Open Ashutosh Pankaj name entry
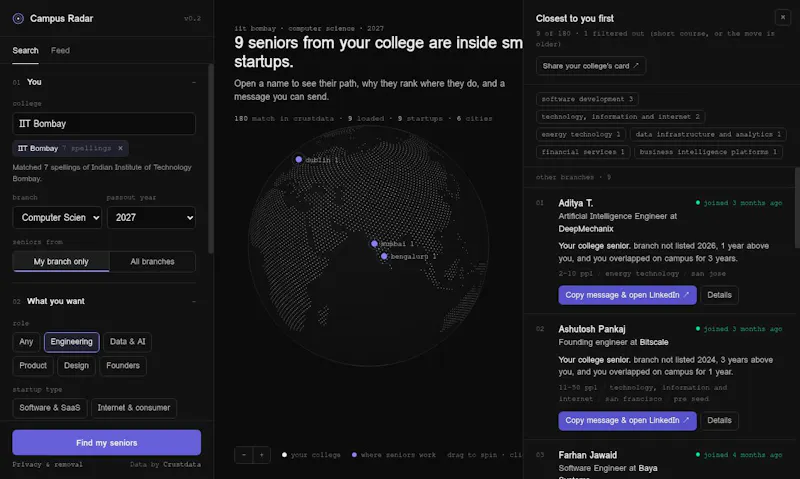 pyautogui.click(x=592, y=329)
